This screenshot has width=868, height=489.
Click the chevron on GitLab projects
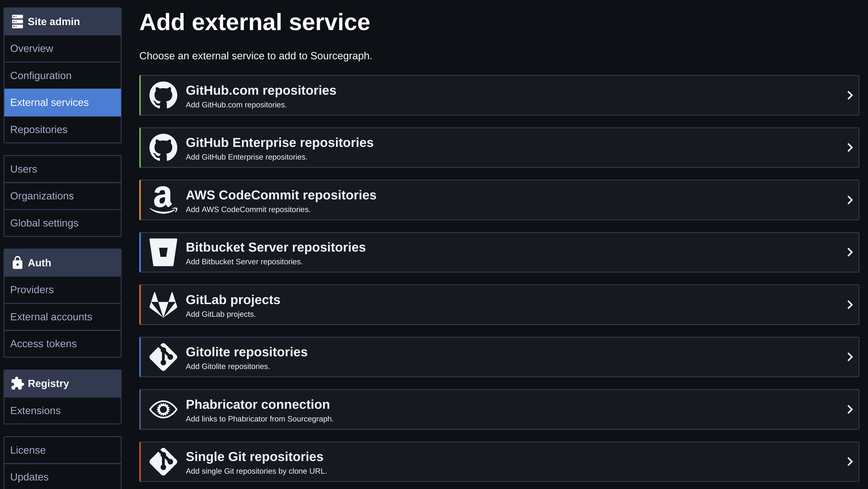pyautogui.click(x=850, y=305)
